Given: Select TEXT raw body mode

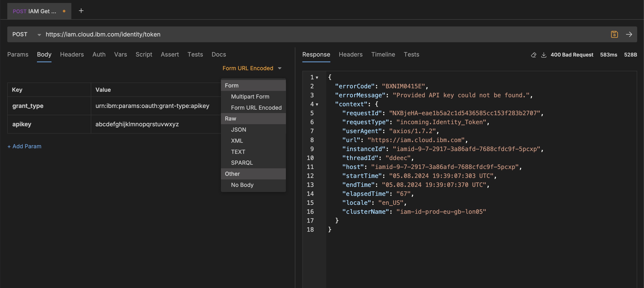Looking at the screenshot, I should pos(253,152).
